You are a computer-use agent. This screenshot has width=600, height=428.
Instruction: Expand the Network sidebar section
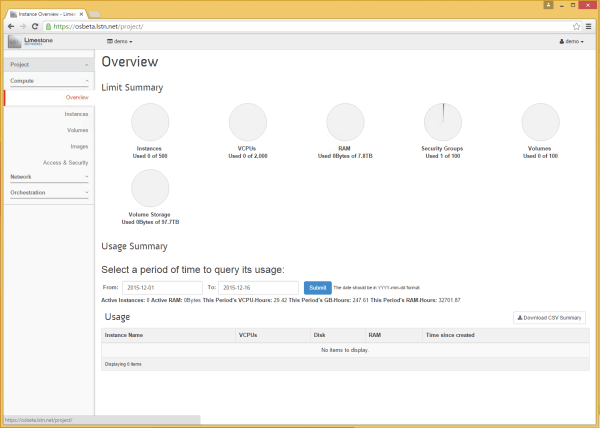(x=49, y=177)
